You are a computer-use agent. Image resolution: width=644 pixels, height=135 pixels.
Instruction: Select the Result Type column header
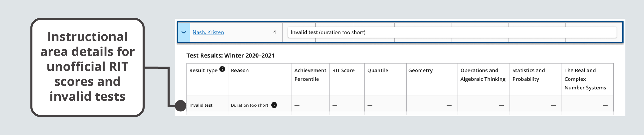coord(203,71)
